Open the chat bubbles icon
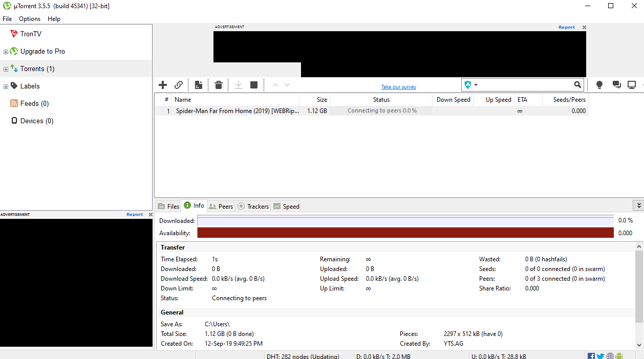The image size is (644, 359). tap(617, 85)
